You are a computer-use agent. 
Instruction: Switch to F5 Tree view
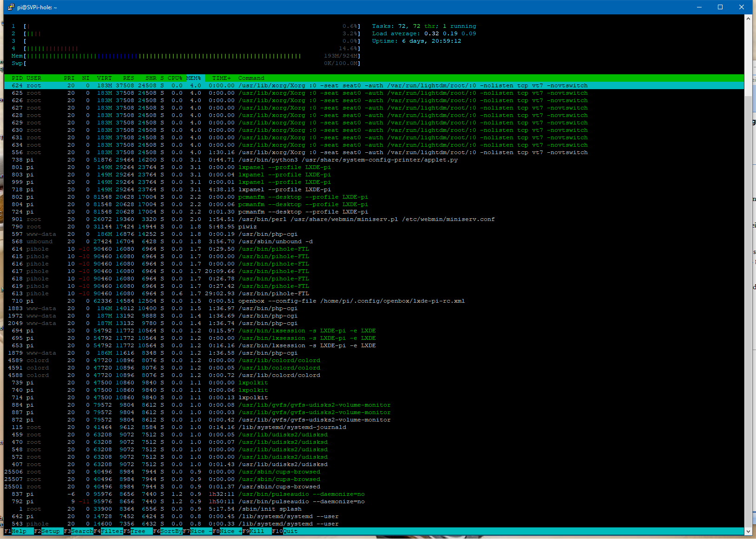click(138, 531)
